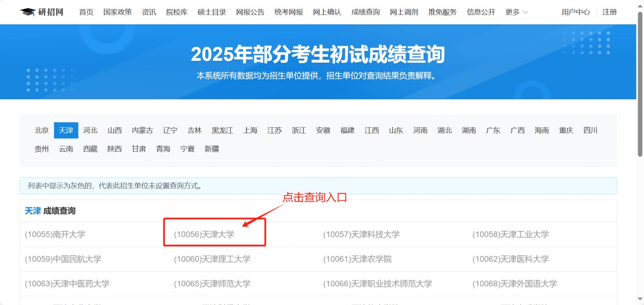Select 黑龙江 province
The height and width of the screenshot is (305, 644).
(x=222, y=131)
